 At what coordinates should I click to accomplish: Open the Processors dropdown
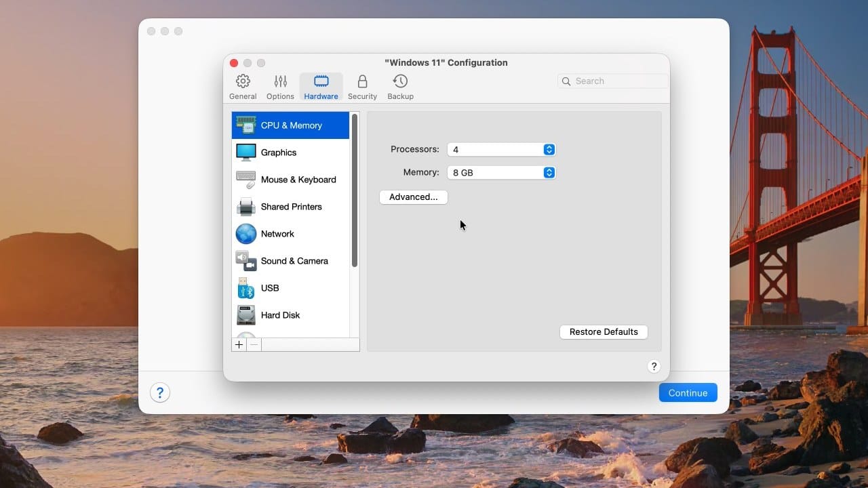coord(501,150)
